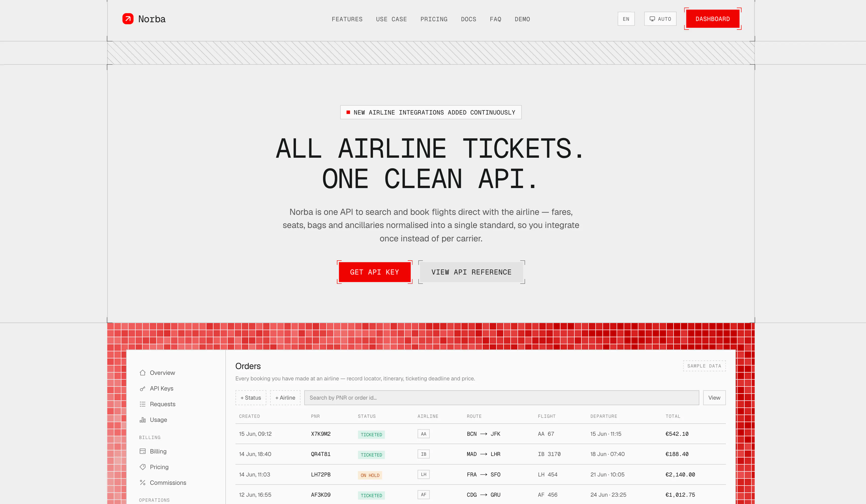Click the Pricing tag icon
866x504 pixels.
[x=143, y=467]
